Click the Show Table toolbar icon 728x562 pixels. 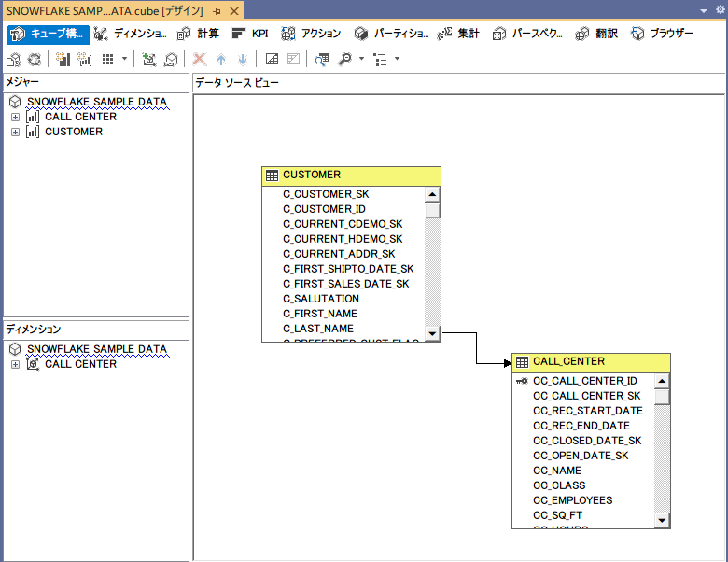pyautogui.click(x=272, y=59)
